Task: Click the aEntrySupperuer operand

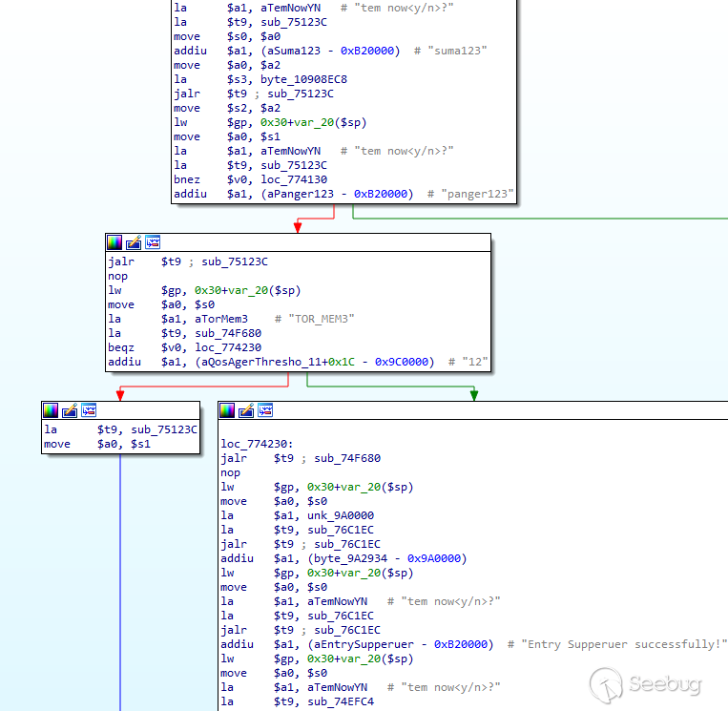Action: pyautogui.click(x=364, y=644)
